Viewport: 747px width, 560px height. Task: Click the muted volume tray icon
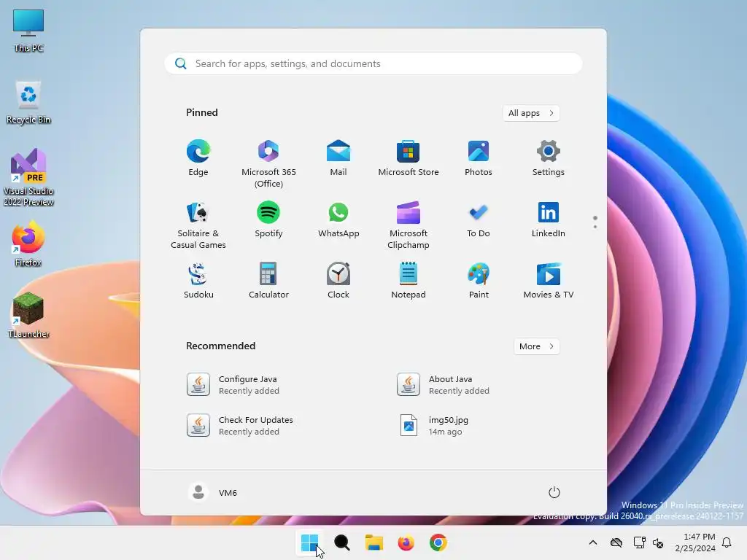(659, 542)
